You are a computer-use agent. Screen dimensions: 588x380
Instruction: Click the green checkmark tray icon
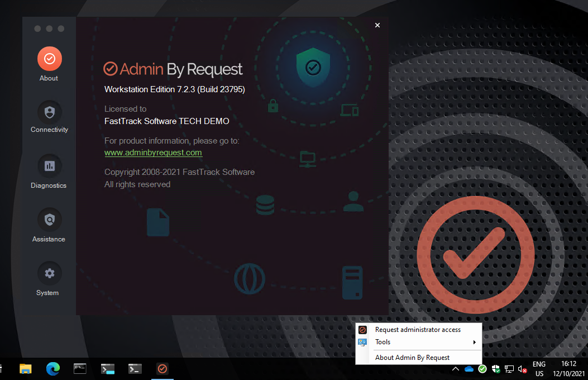pyautogui.click(x=482, y=369)
